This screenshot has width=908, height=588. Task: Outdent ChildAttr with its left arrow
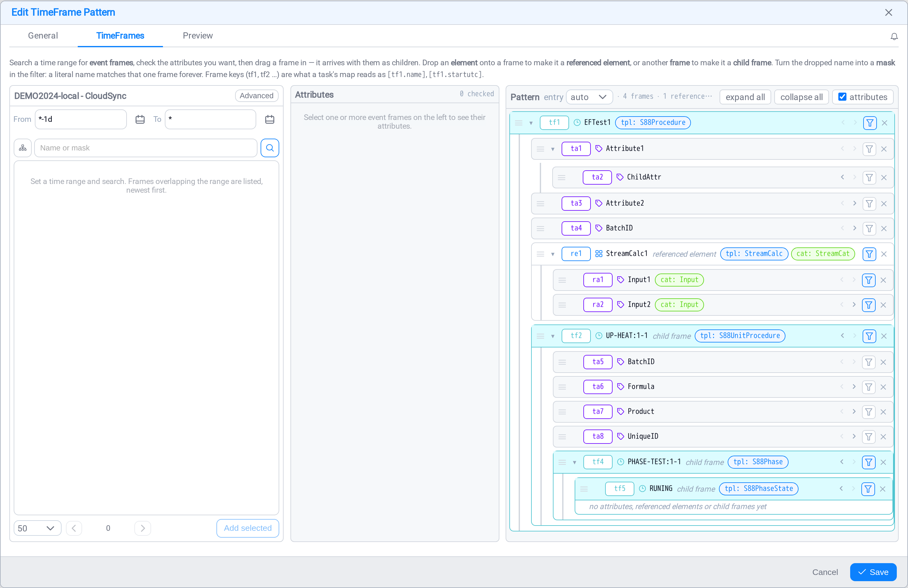pyautogui.click(x=842, y=177)
